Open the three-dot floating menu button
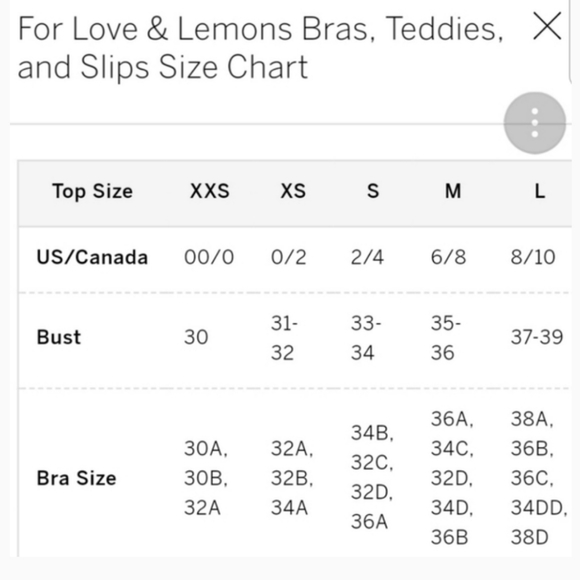580x580 pixels. pyautogui.click(x=535, y=123)
